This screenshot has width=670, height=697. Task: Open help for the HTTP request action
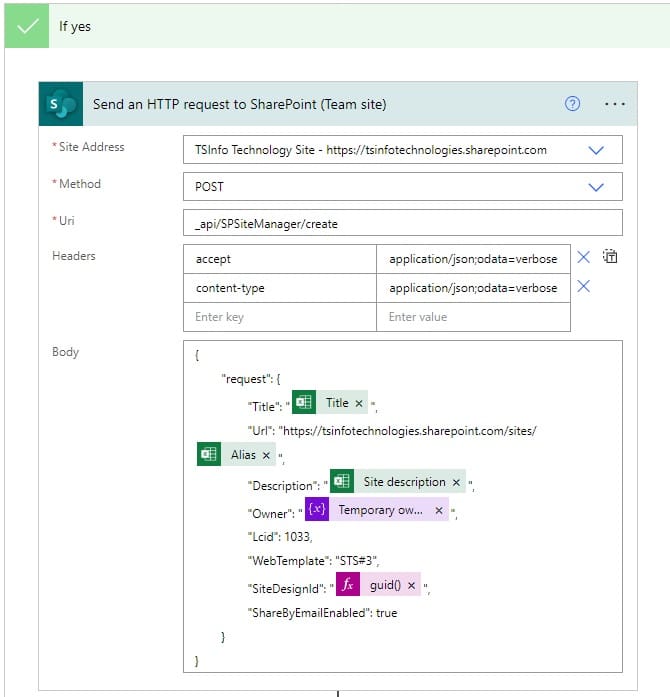(x=572, y=104)
